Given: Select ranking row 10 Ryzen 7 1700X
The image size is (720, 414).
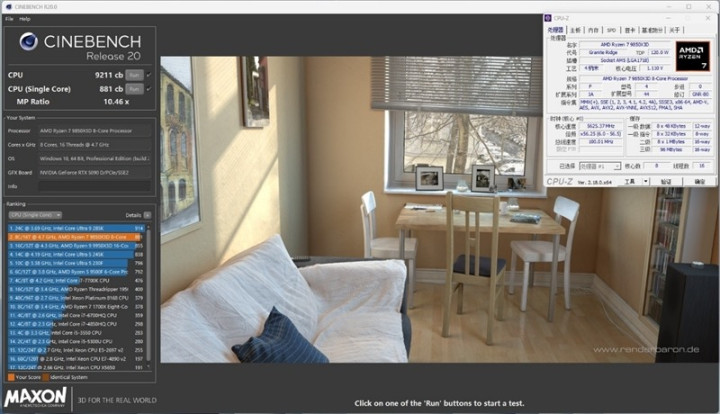Looking at the screenshot, I should click(76, 307).
